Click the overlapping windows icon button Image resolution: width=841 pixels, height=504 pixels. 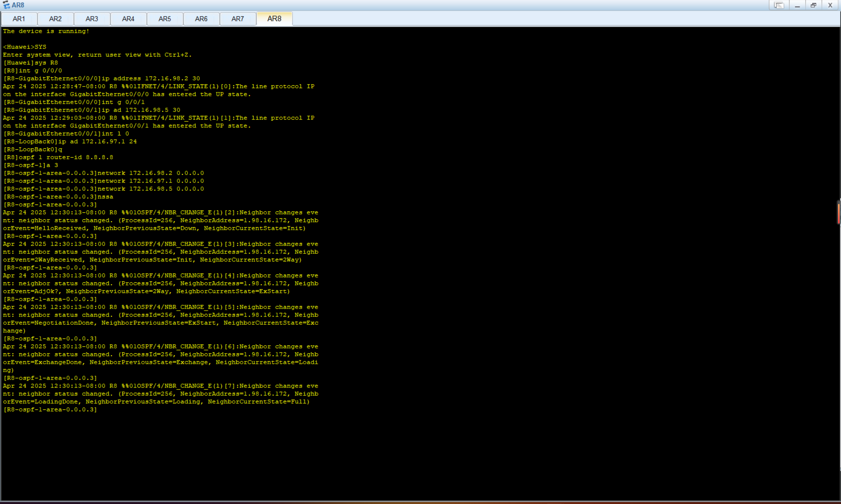[x=779, y=5]
